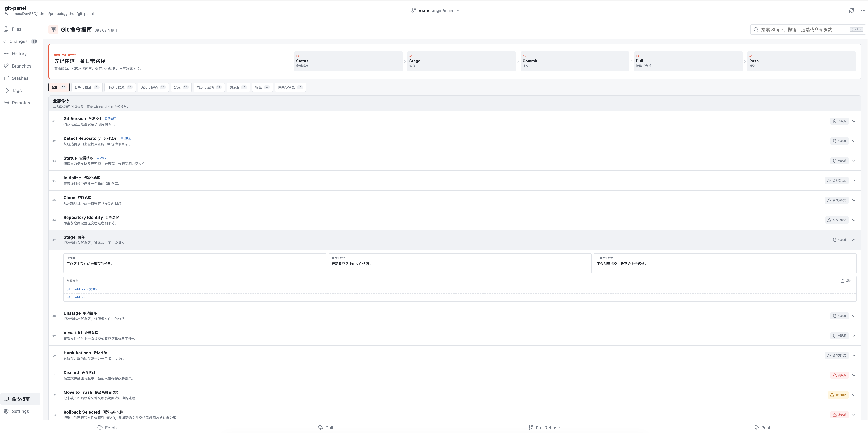Switch to the 修改与提交 tab

pos(120,88)
